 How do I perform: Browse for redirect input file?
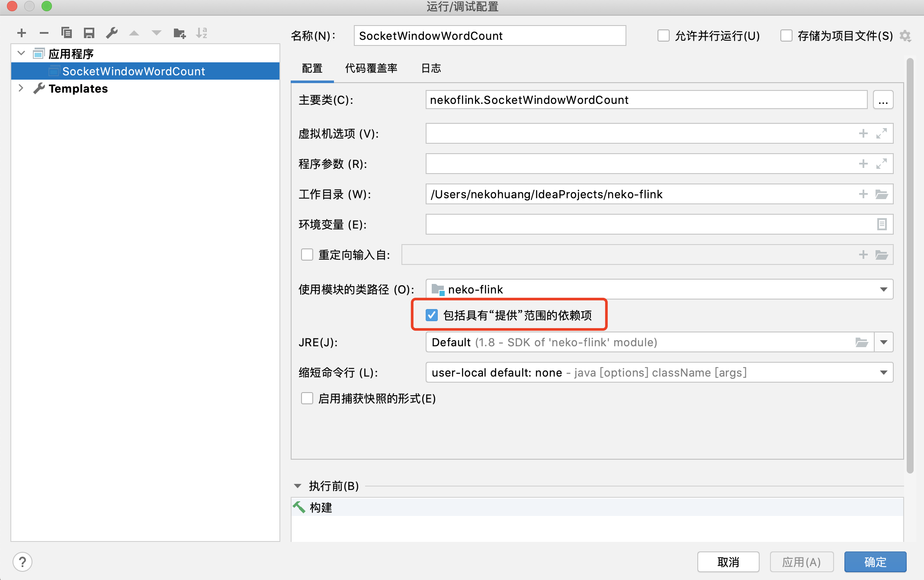(x=882, y=255)
